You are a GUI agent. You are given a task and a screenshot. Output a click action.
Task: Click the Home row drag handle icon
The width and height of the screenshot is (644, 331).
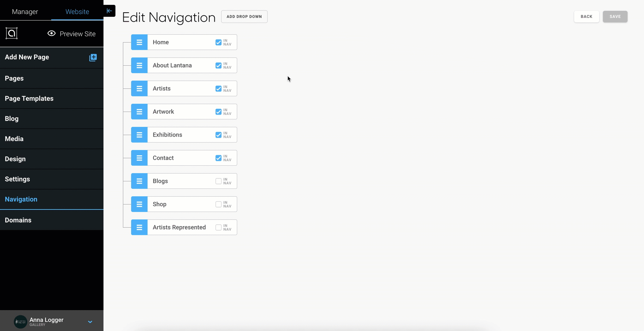(139, 42)
